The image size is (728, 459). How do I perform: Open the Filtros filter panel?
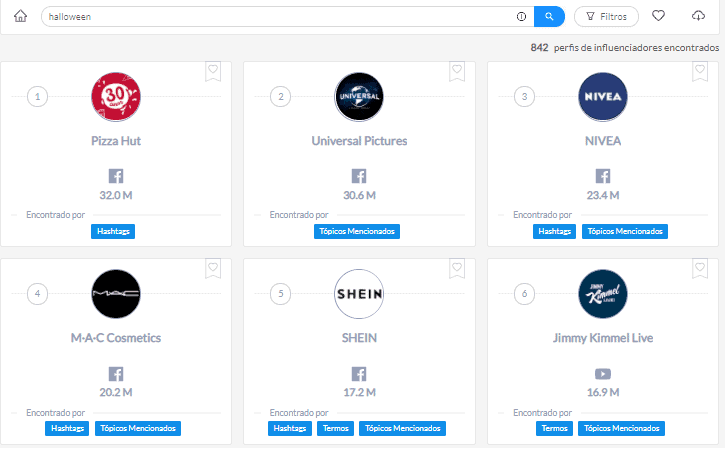coord(606,16)
